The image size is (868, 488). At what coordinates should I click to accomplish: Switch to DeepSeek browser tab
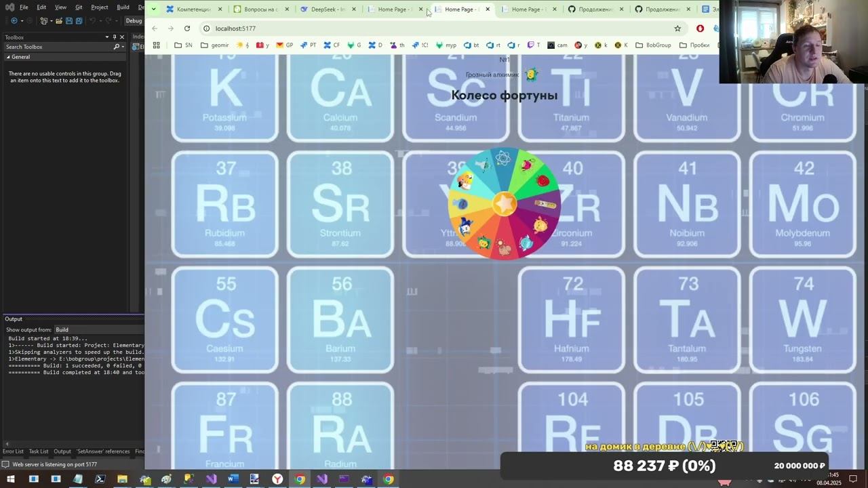[x=326, y=9]
